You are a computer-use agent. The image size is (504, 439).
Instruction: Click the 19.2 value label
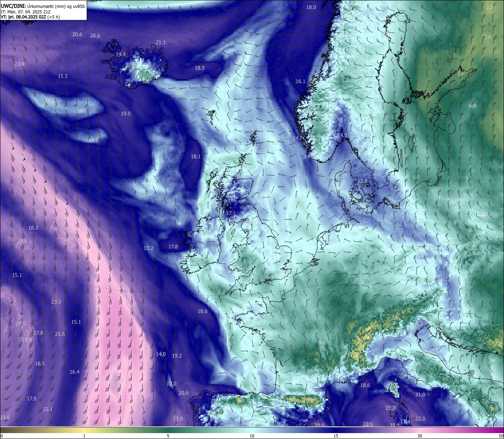coord(177,356)
